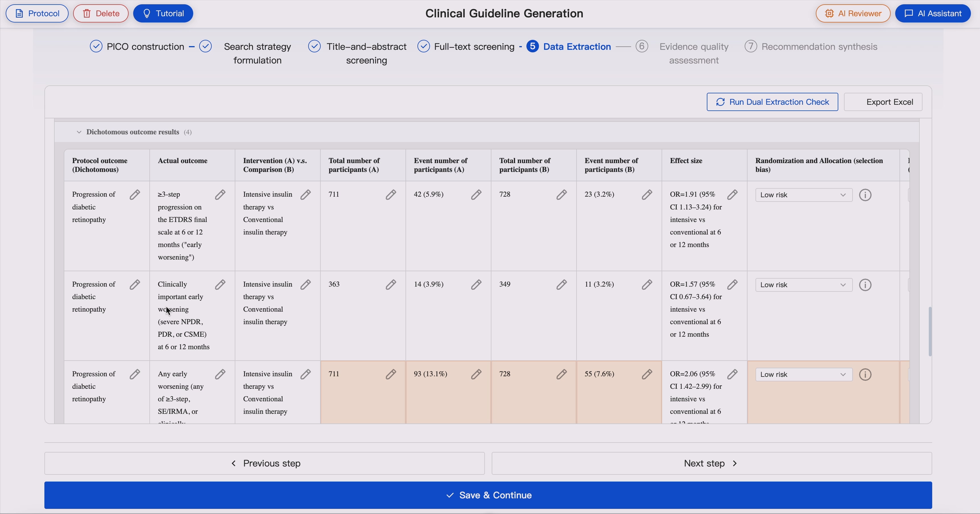Run Dual Extraction Check
This screenshot has height=514, width=980.
click(x=772, y=102)
